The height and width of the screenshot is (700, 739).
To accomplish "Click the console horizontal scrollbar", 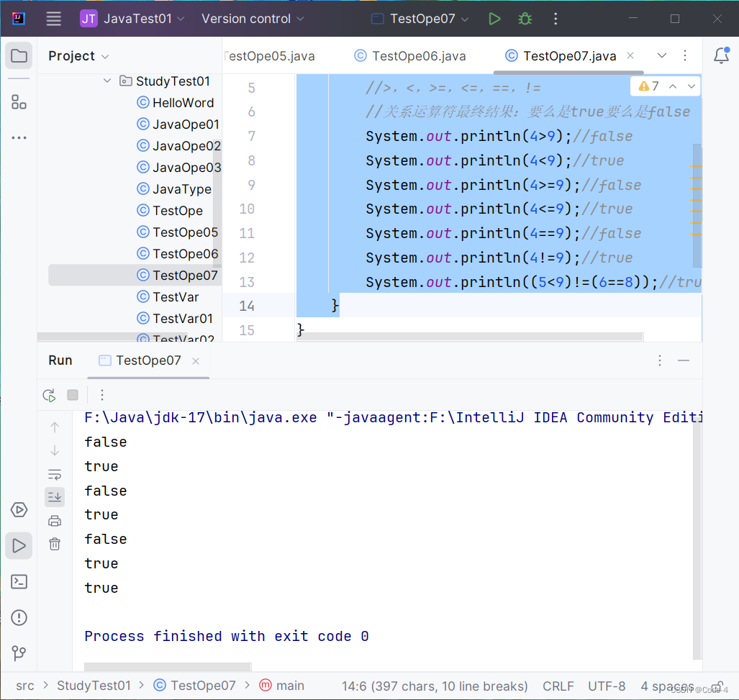I will click(x=168, y=667).
